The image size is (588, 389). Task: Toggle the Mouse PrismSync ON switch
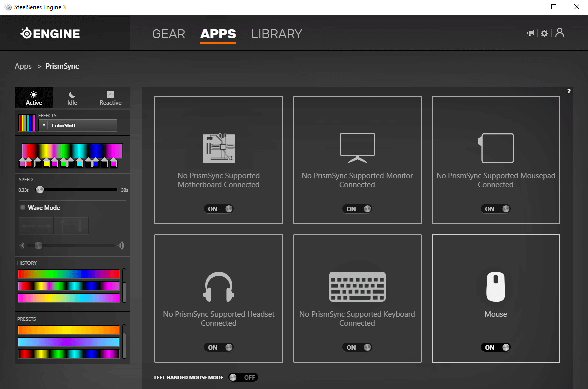click(496, 347)
